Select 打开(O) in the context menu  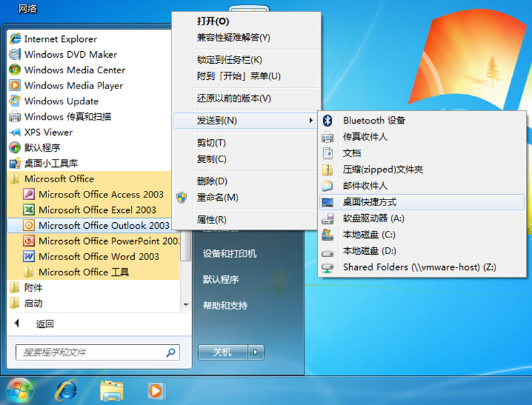tap(247, 21)
